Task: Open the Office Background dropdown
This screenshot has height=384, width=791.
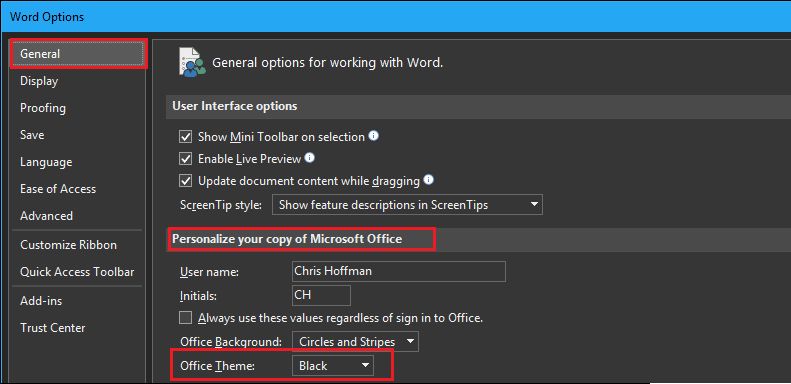Action: tap(355, 342)
